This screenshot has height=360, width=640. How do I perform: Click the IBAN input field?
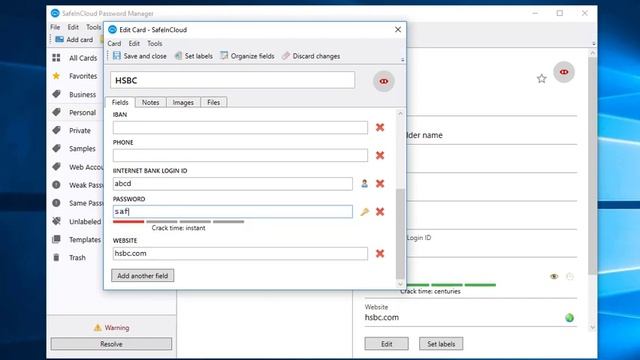(240, 127)
